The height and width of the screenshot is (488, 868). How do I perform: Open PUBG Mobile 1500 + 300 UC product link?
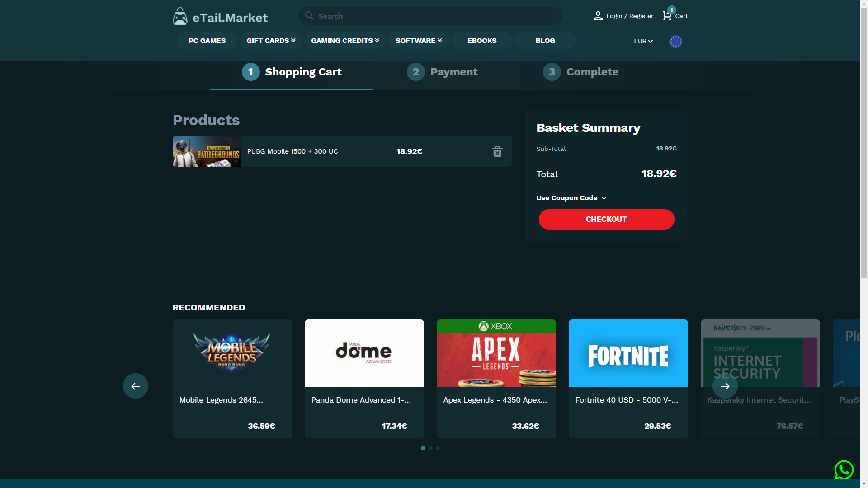292,151
